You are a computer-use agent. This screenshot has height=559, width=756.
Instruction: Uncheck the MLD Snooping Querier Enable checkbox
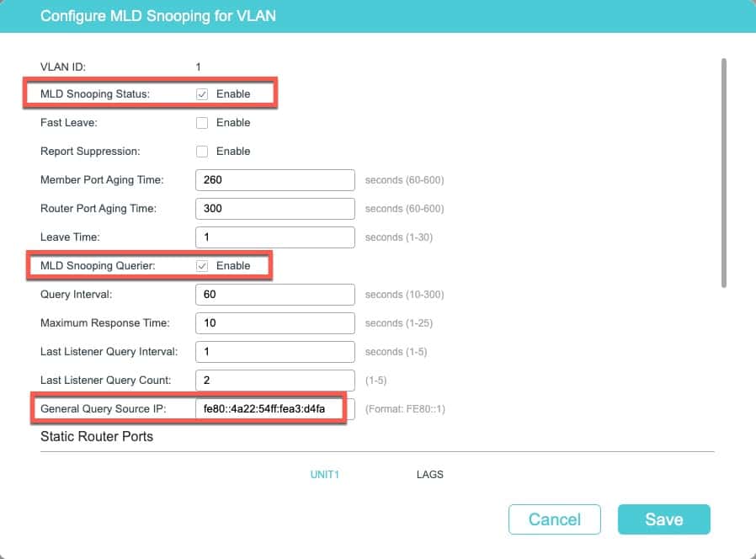[x=202, y=266]
